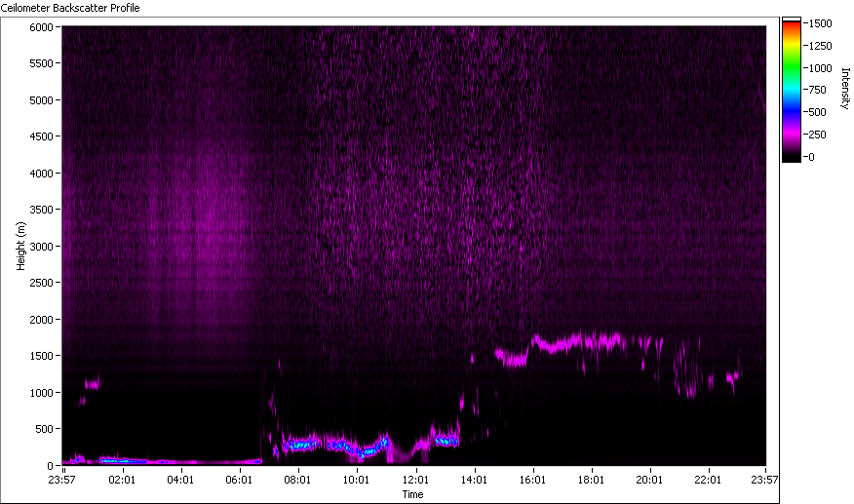Click the blue band of the color ramp
Image resolution: width=854 pixels, height=504 pixels.
click(x=792, y=110)
